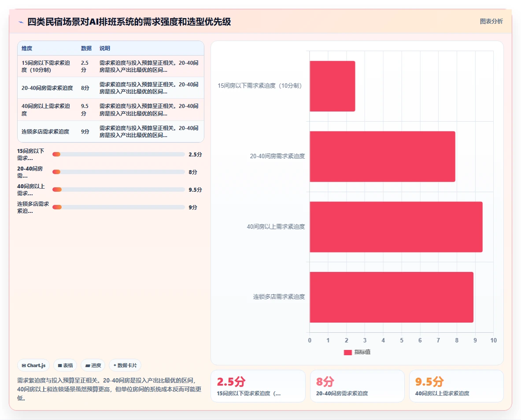Open the 2.5分 data card
This screenshot has height=420, width=521.
pyautogui.click(x=258, y=386)
